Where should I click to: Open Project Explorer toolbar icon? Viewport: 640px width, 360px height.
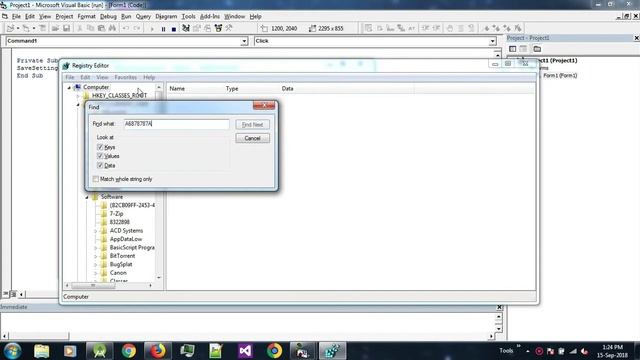186,28
